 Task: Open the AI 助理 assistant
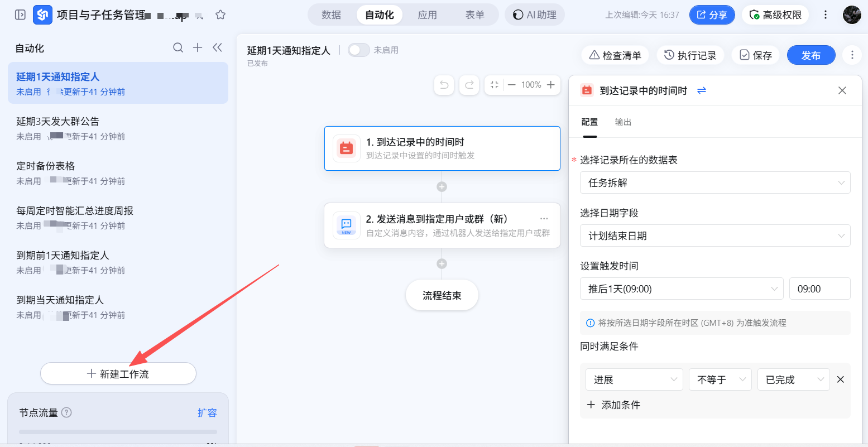point(535,15)
